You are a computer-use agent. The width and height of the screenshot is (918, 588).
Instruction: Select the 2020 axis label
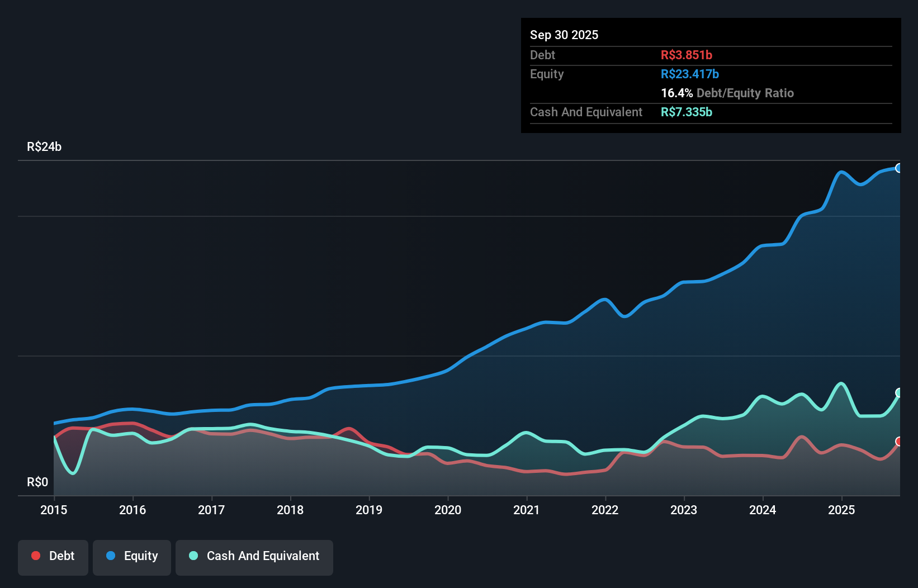448,510
